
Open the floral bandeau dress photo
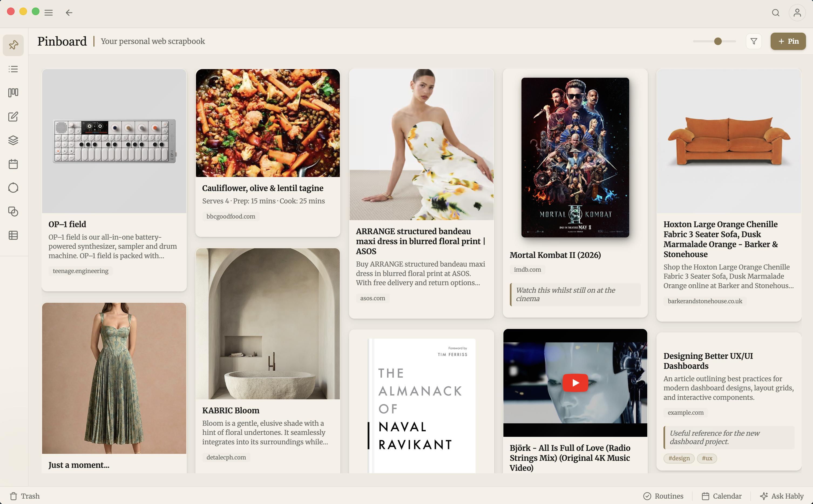422,145
